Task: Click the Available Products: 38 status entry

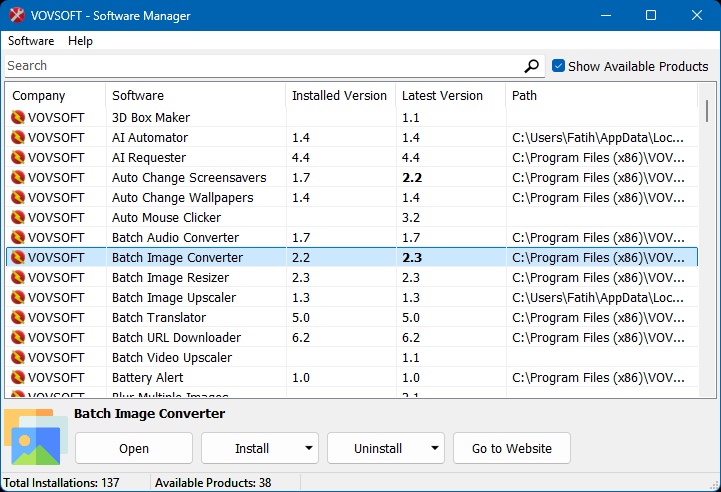Action: [213, 483]
